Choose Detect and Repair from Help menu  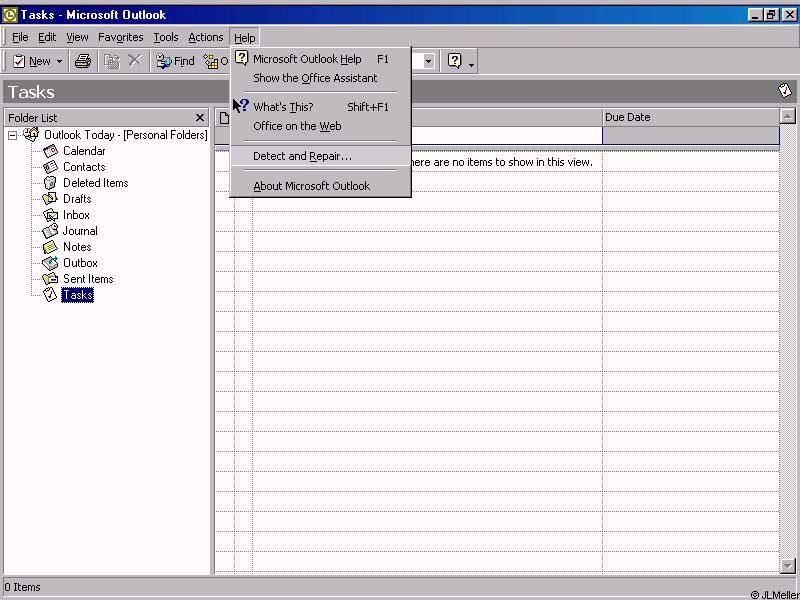click(302, 156)
